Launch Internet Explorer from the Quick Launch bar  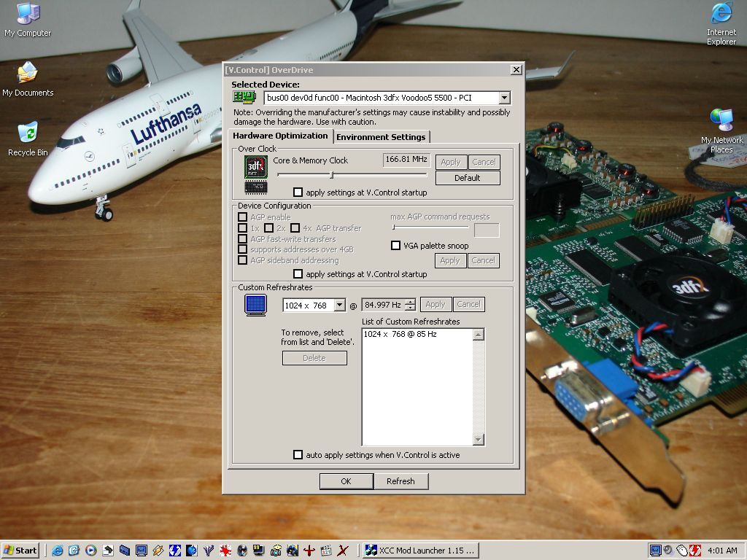[x=58, y=551]
